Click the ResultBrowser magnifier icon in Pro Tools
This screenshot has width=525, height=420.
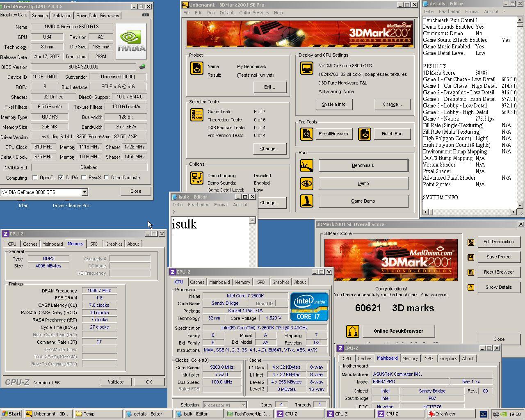[307, 134]
